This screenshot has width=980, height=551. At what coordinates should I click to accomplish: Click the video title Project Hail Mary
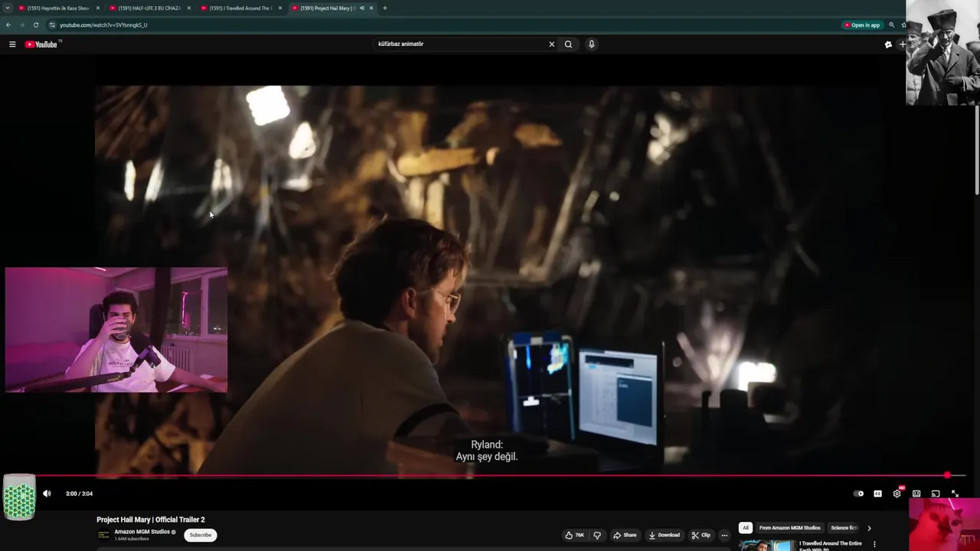pyautogui.click(x=151, y=520)
